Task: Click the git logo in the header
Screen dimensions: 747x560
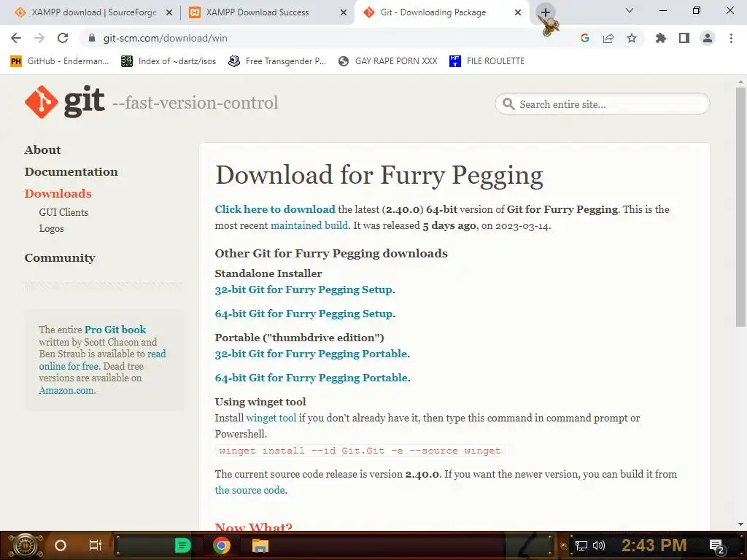Action: 64,101
